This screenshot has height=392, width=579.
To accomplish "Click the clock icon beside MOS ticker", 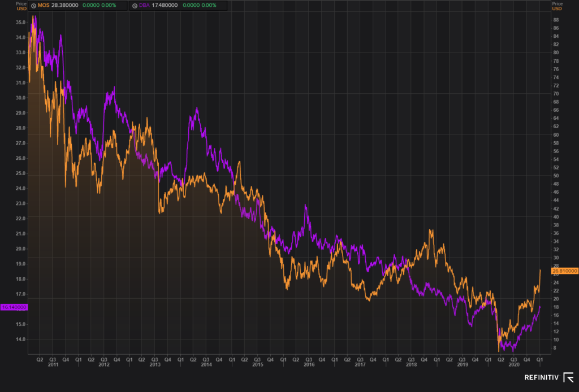I will point(33,6).
